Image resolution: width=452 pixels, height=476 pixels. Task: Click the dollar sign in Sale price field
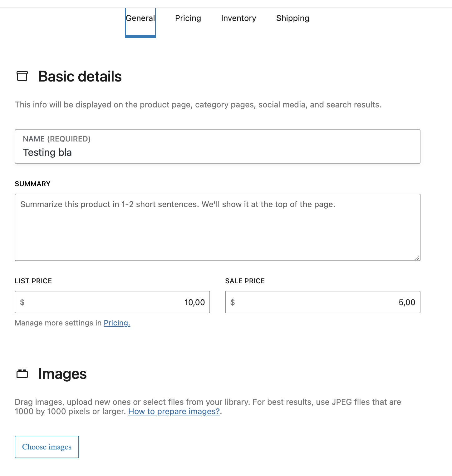(233, 302)
